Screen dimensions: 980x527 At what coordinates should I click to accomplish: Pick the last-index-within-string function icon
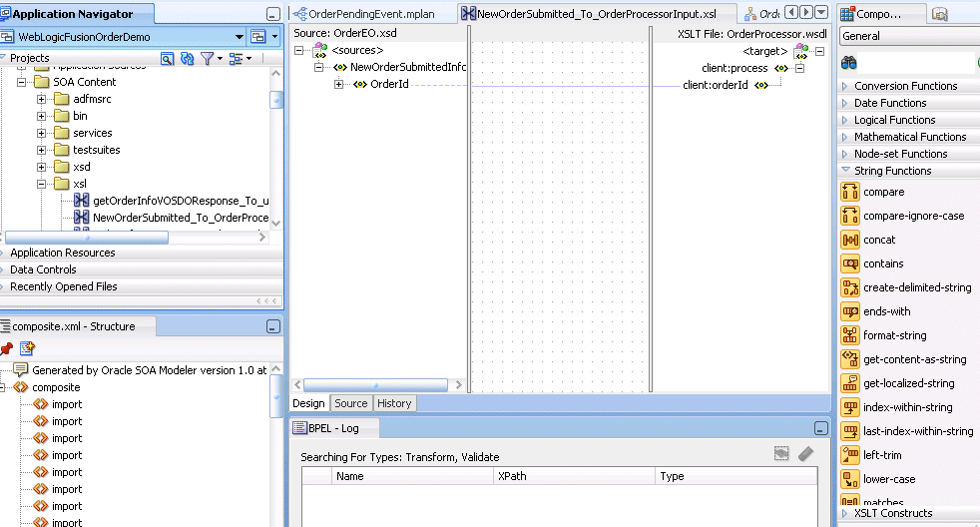click(x=849, y=431)
